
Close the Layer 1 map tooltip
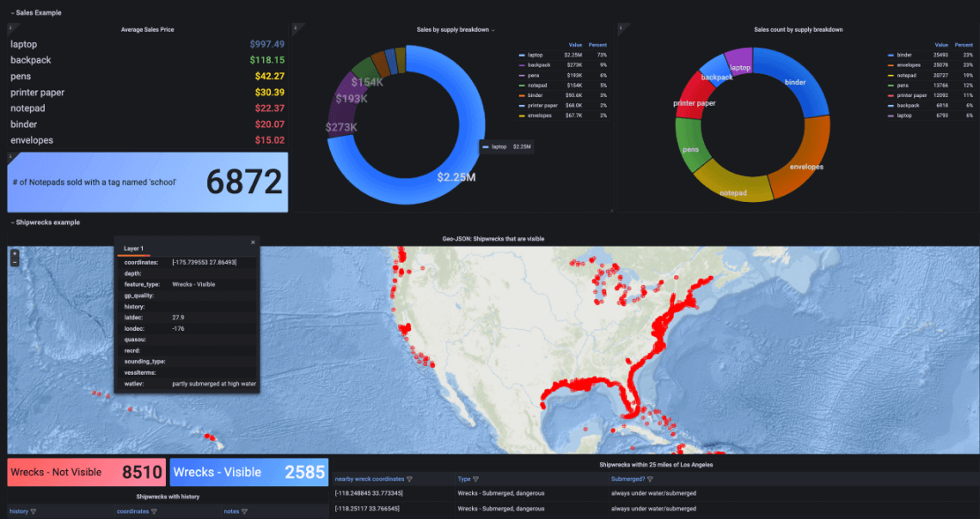[253, 242]
